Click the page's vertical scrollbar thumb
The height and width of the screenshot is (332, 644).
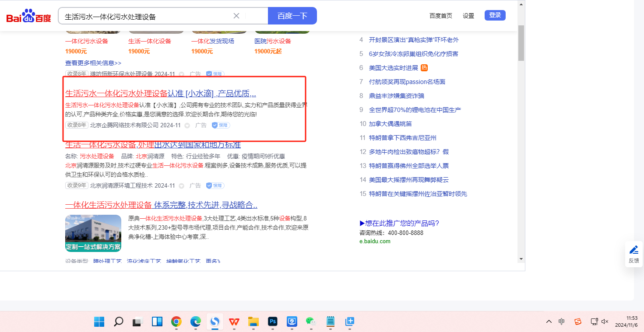(521, 43)
